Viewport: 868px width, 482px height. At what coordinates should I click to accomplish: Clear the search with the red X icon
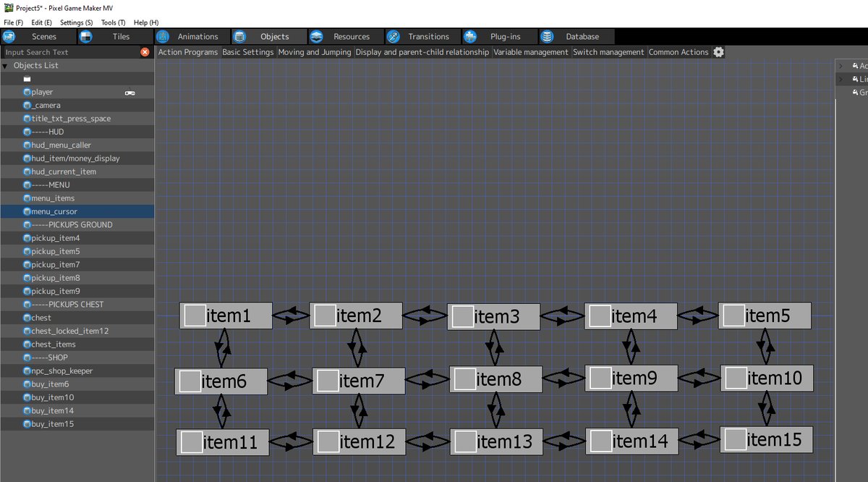tap(143, 51)
